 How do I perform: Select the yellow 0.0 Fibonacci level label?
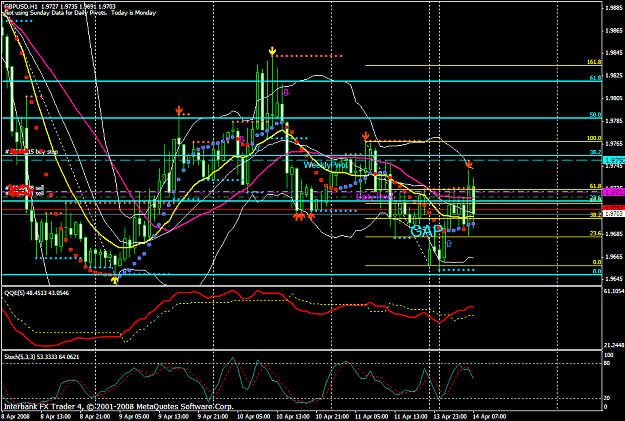tap(597, 262)
